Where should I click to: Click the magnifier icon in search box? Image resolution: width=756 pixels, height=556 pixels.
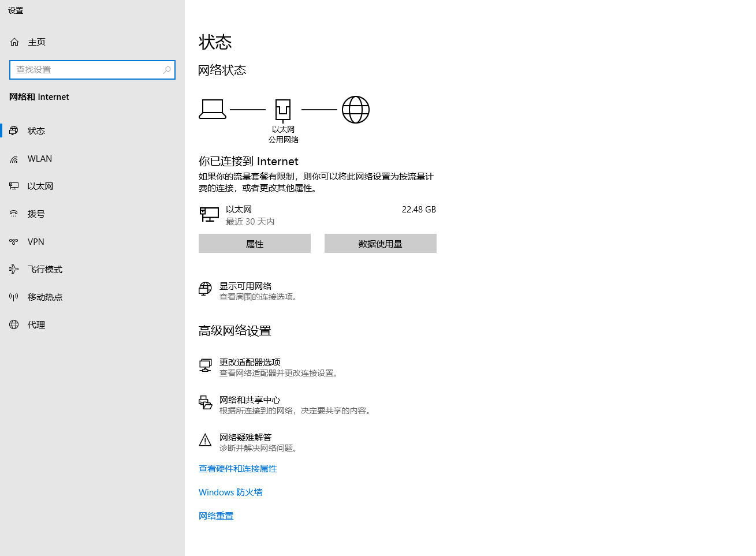click(x=167, y=70)
